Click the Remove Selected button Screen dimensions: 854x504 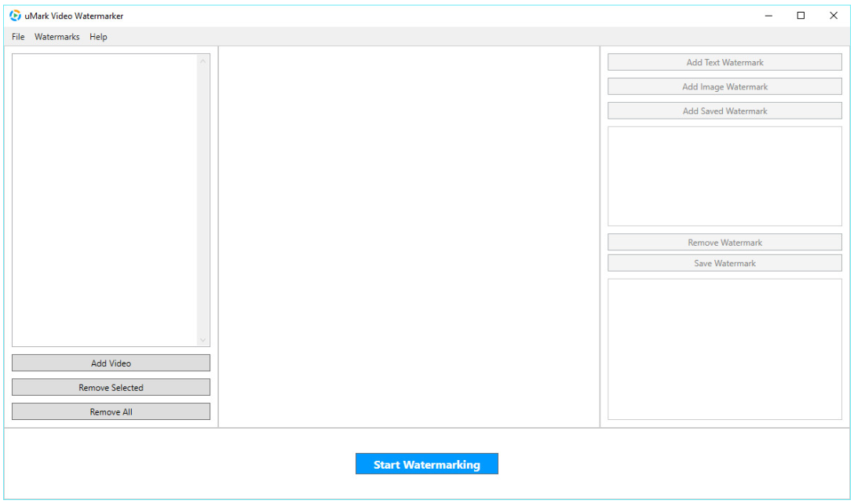[111, 387]
